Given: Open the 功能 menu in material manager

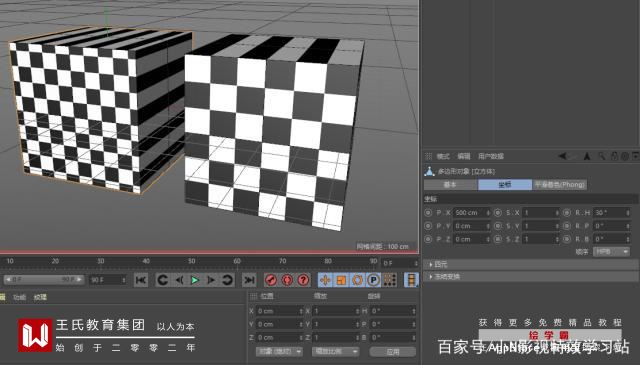Looking at the screenshot, I should click(19, 297).
